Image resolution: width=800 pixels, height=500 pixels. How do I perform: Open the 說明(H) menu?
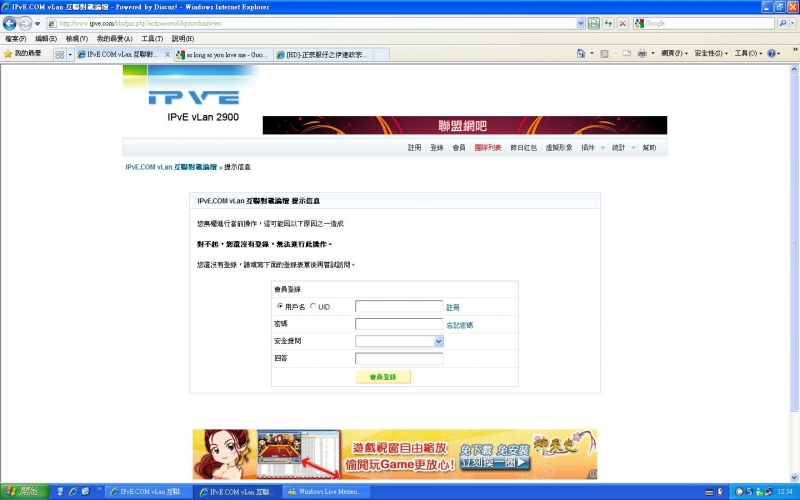coord(183,39)
